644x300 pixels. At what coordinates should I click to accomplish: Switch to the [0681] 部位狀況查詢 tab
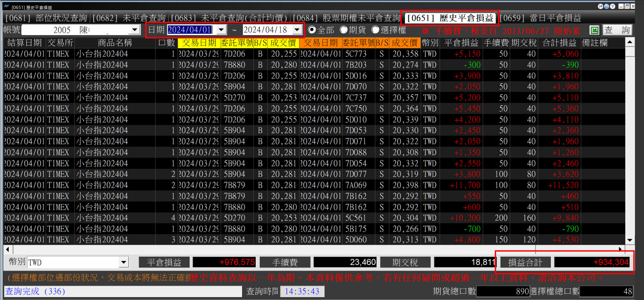coord(46,18)
